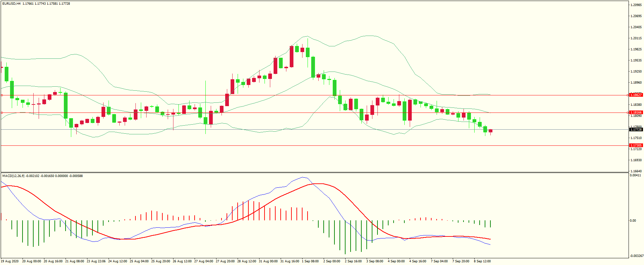
Task: Click the 27 Aug 20:00 time label
Action: point(225,261)
